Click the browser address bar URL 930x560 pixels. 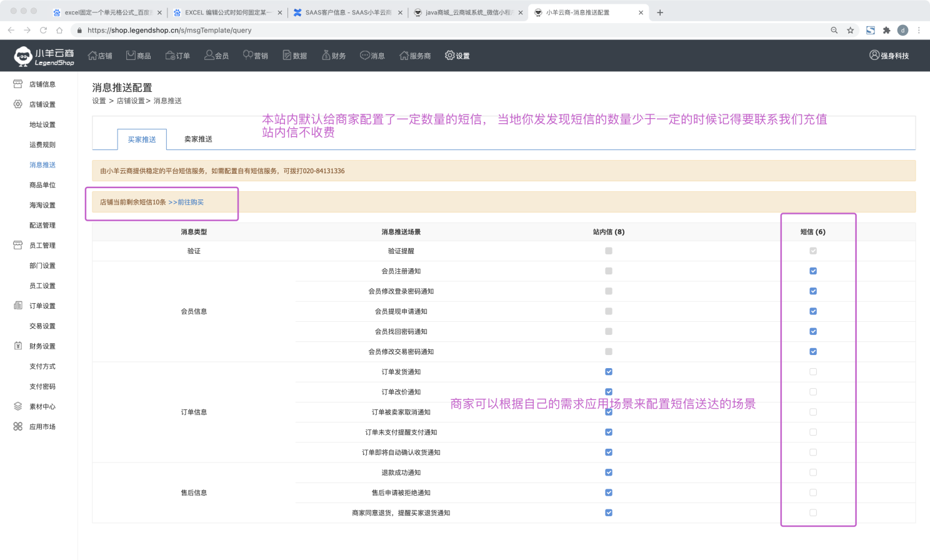click(x=169, y=30)
